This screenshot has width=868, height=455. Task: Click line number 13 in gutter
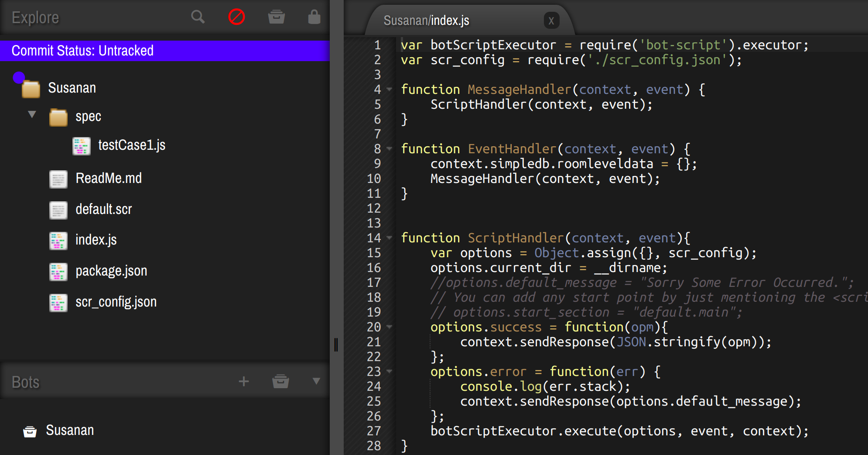374,223
